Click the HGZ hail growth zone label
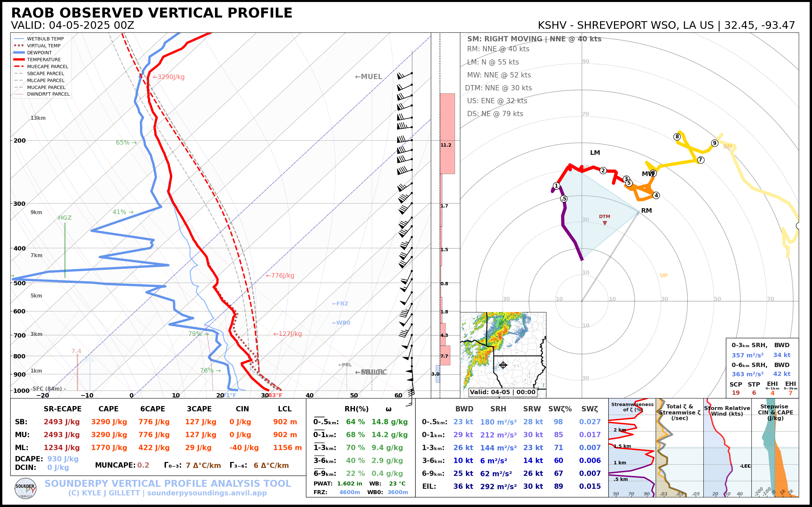 pos(65,218)
